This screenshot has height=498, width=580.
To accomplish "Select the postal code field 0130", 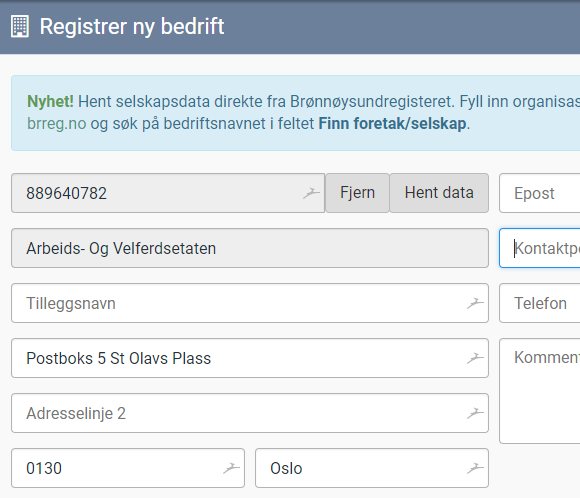I will click(128, 468).
